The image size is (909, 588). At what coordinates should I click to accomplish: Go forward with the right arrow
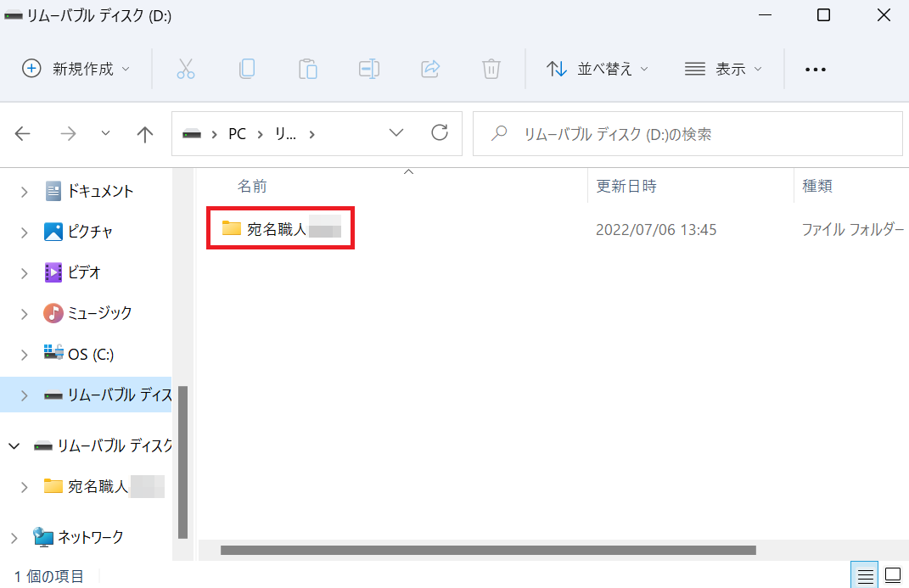[x=68, y=134]
